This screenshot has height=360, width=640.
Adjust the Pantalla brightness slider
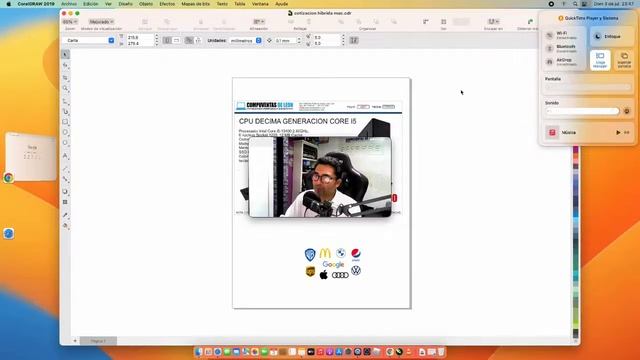(588, 87)
